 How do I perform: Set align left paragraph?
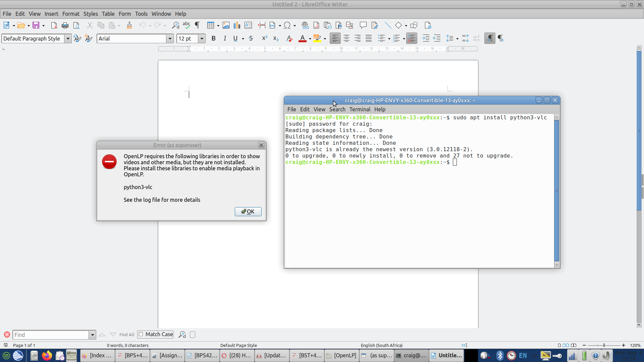[335, 39]
